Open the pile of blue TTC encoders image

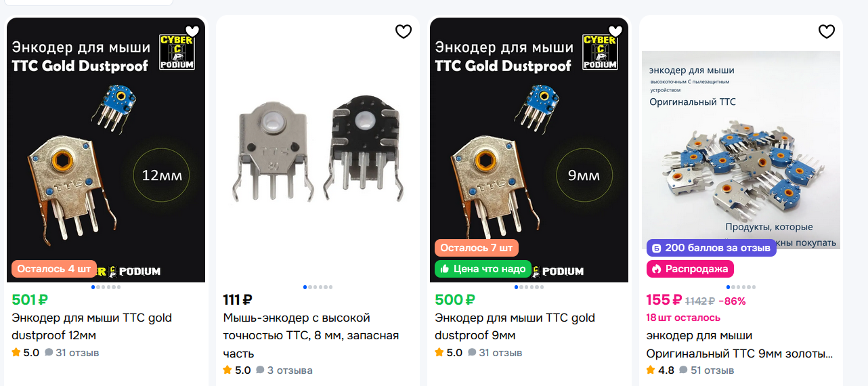[741, 150]
